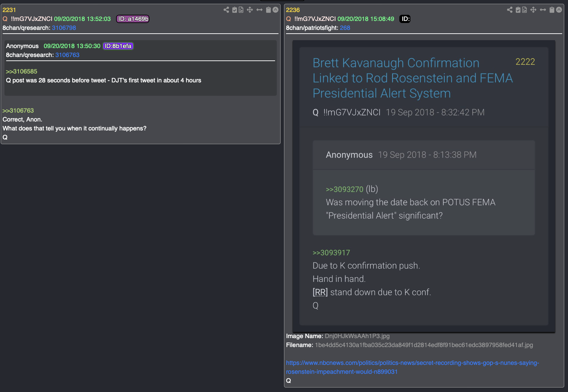Click filename starting 1be4dd5c4130a1fba

coord(424,345)
